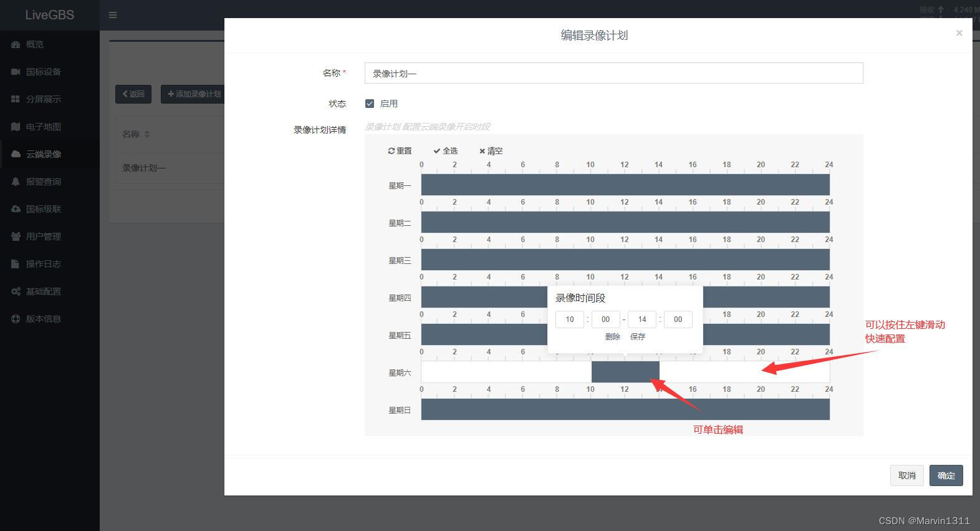Click the end minute field in popup
The width and height of the screenshot is (980, 531).
tap(678, 319)
